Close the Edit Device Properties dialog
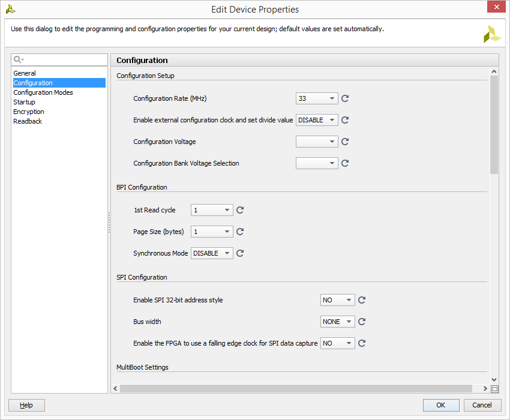 tap(496, 7)
